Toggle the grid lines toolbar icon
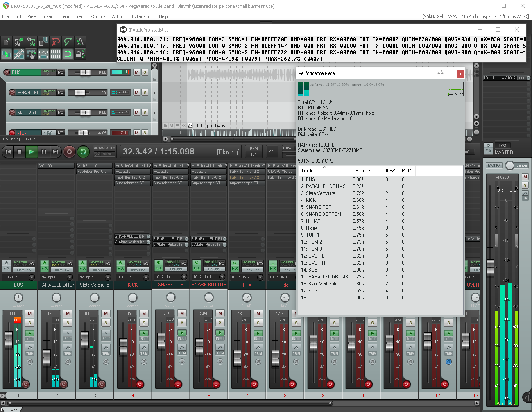The height and width of the screenshot is (412, 532). pyautogui.click(x=56, y=54)
